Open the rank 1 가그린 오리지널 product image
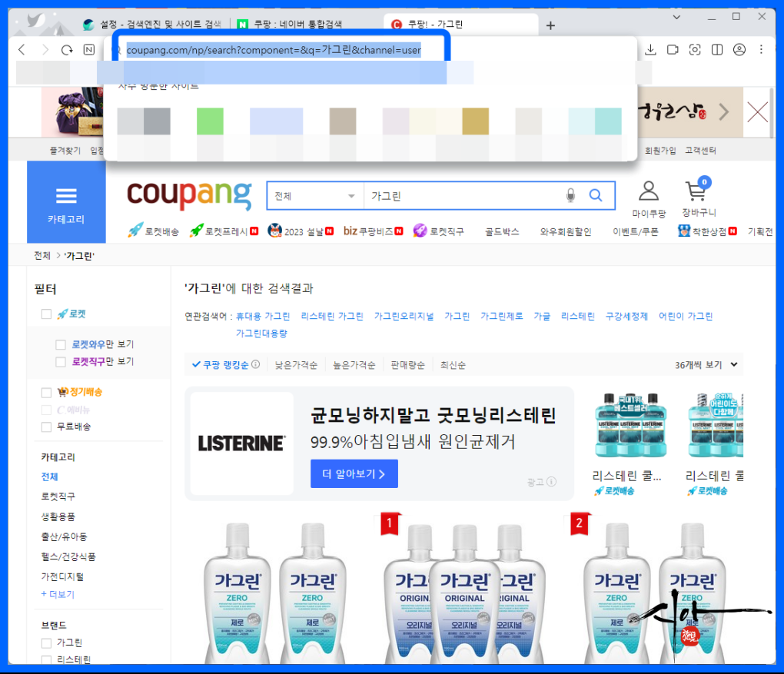The width and height of the screenshot is (784, 674). (x=464, y=593)
